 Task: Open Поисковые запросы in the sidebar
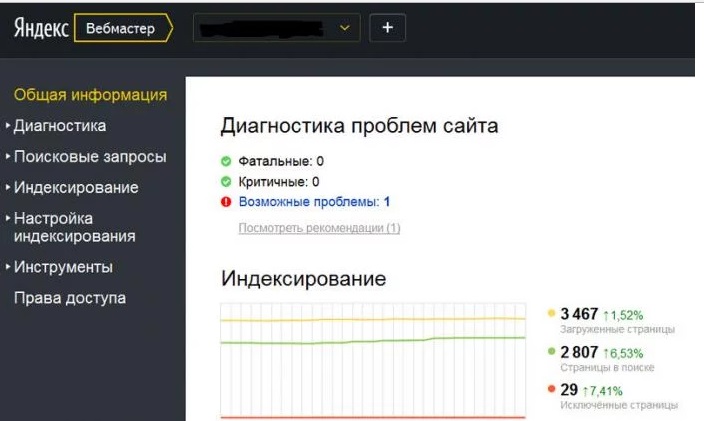click(90, 157)
